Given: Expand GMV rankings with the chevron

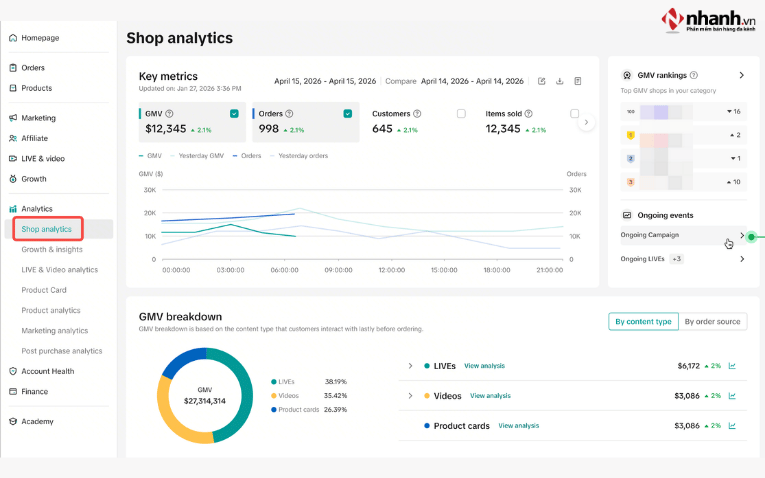Looking at the screenshot, I should [742, 75].
